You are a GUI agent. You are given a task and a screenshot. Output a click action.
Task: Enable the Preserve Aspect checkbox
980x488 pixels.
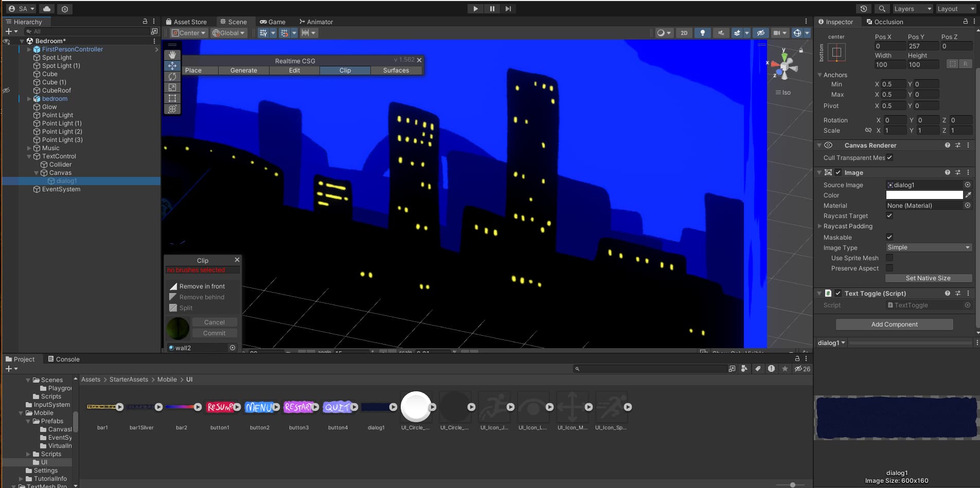[889, 268]
